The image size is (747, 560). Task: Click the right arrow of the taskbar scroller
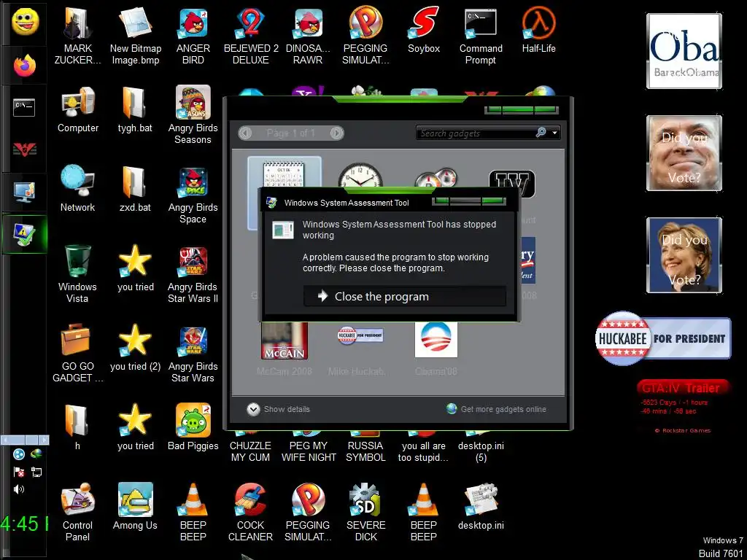pyautogui.click(x=44, y=440)
